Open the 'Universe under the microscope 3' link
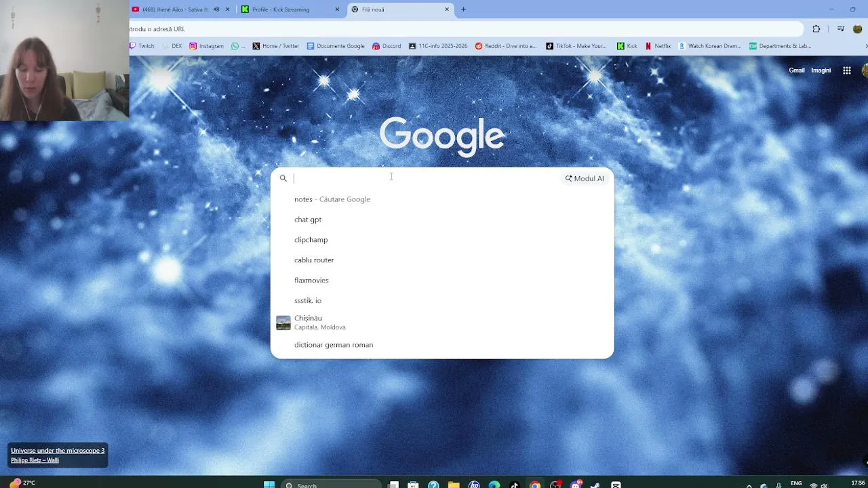Screen dimensions: 868x488 pos(58,451)
